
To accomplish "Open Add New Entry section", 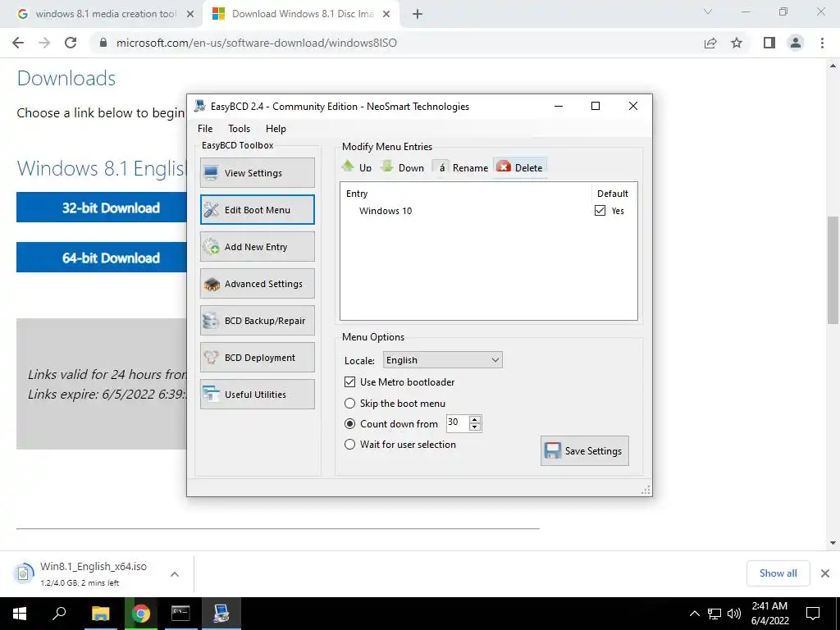I will coord(257,246).
